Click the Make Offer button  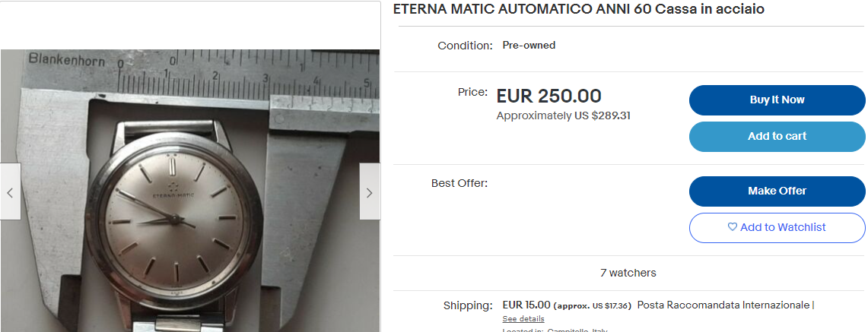[x=777, y=191]
